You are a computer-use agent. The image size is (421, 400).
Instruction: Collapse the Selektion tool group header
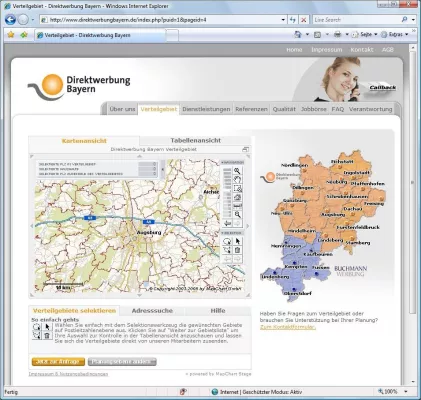click(x=232, y=233)
